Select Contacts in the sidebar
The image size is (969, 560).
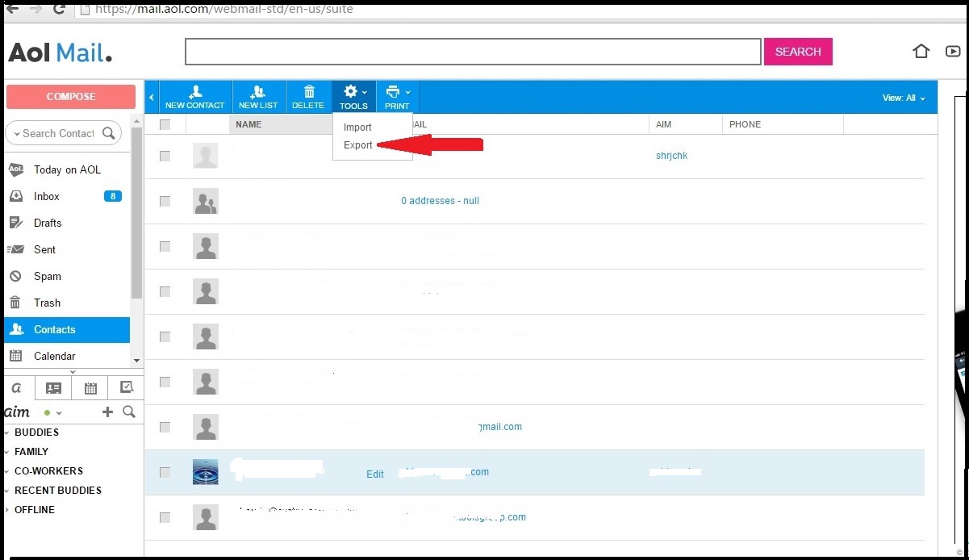pyautogui.click(x=67, y=329)
